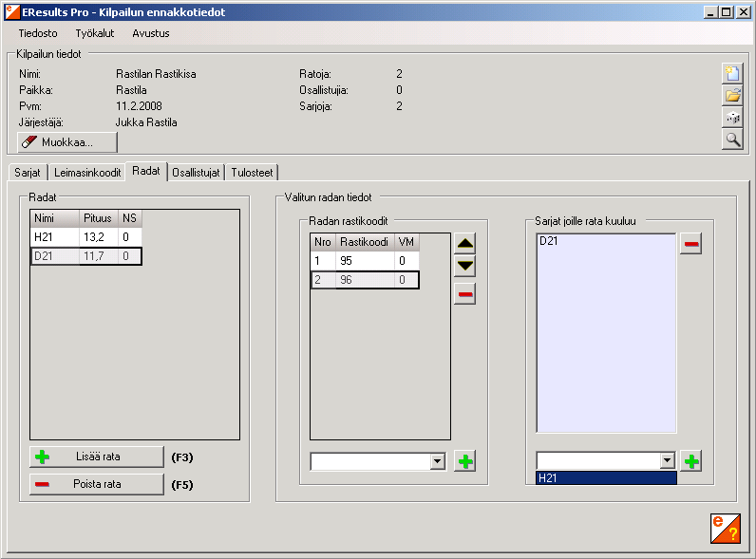This screenshot has width=756, height=559.
Task: Click the VM column header
Action: 406,242
